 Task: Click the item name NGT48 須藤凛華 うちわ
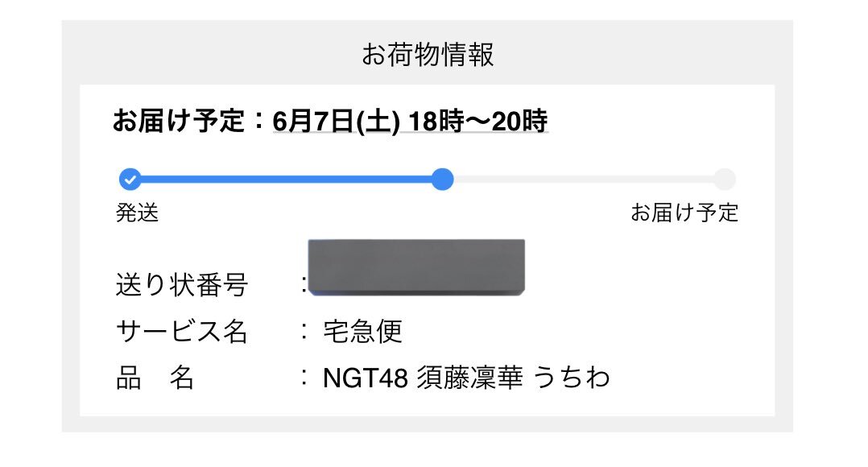click(x=466, y=378)
